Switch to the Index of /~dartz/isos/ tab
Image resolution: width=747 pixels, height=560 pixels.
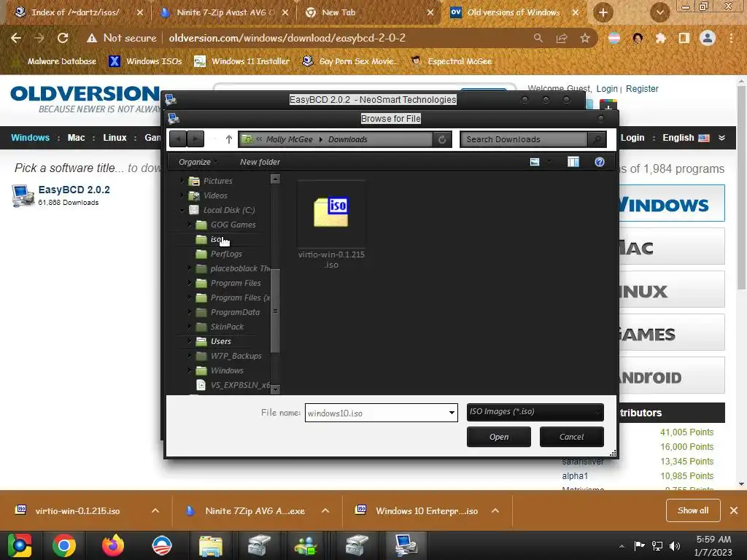point(75,12)
